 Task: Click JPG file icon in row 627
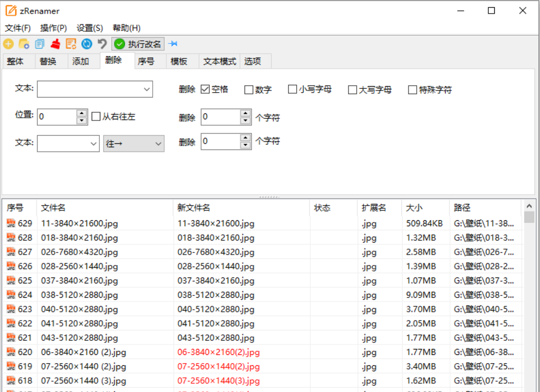(11, 252)
